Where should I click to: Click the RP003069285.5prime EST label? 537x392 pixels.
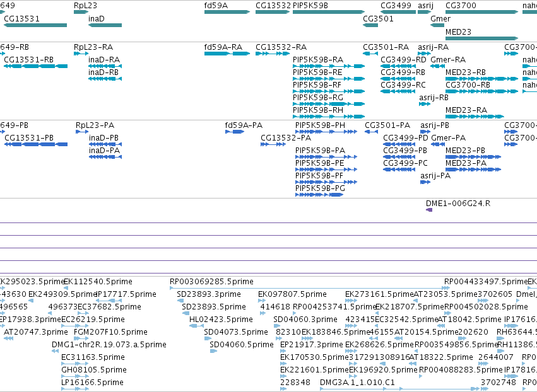coord(211,282)
